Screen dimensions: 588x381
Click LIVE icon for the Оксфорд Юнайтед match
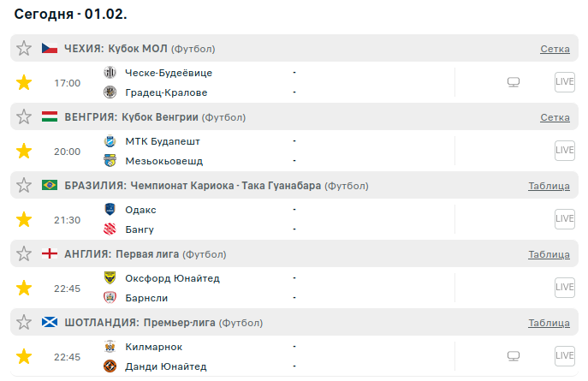[564, 288]
